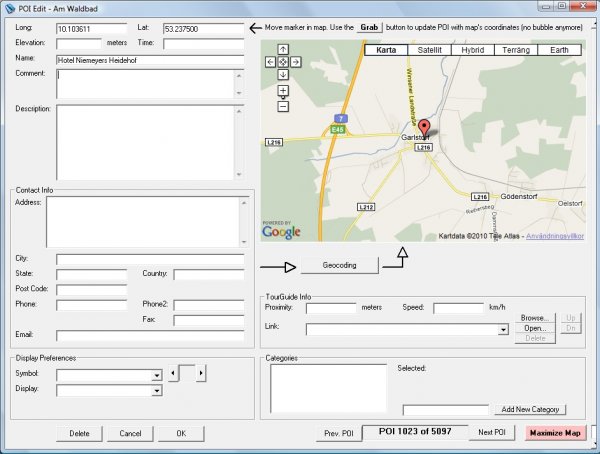Click the red map marker pin
This screenshot has width=600, height=454.
point(424,128)
